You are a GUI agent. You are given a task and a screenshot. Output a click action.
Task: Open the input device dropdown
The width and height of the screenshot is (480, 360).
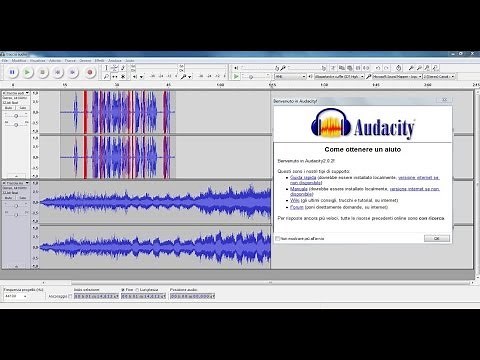(397, 77)
